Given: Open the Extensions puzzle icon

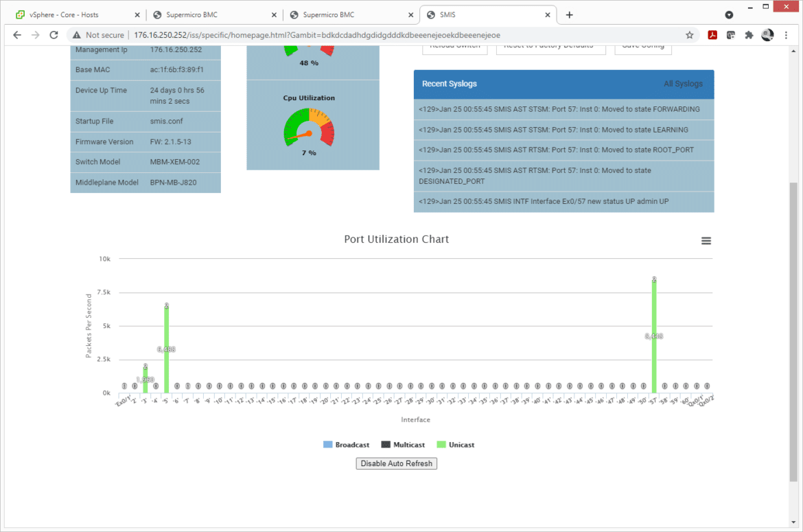Looking at the screenshot, I should [x=749, y=35].
